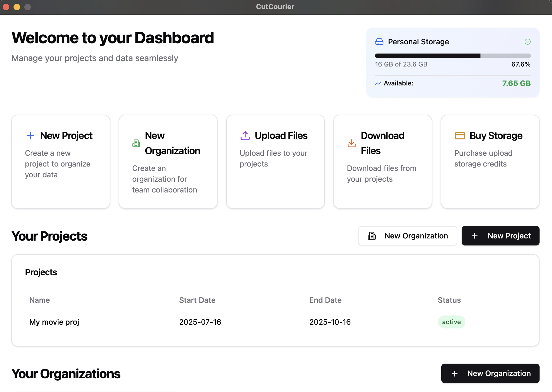Click the hard drive icon beside Personal Storage
The height and width of the screenshot is (392, 552).
pyautogui.click(x=379, y=42)
